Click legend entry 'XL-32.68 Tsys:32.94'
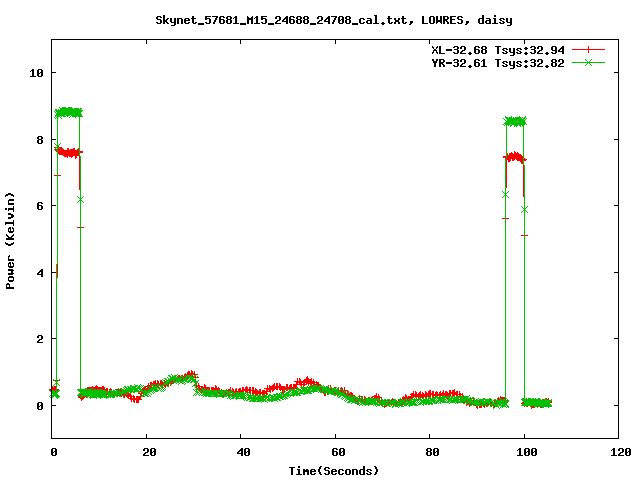Image resolution: width=640 pixels, height=480 pixels. point(498,50)
